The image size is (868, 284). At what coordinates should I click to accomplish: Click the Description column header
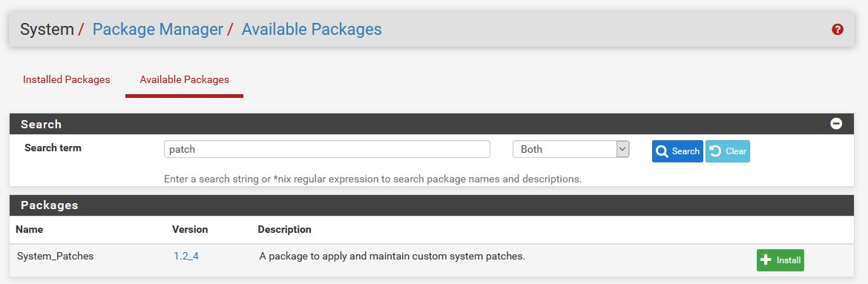point(285,229)
